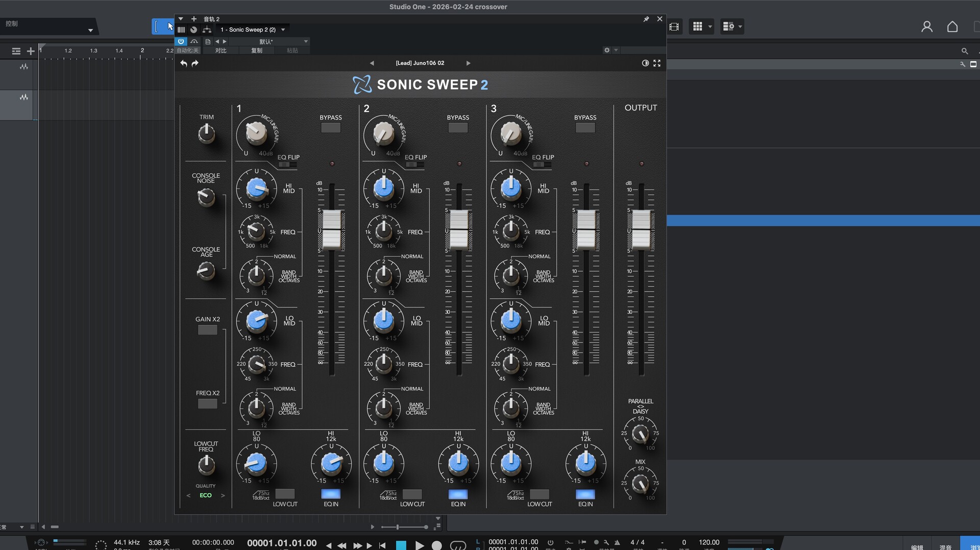Pin the plugin window

coord(646,19)
